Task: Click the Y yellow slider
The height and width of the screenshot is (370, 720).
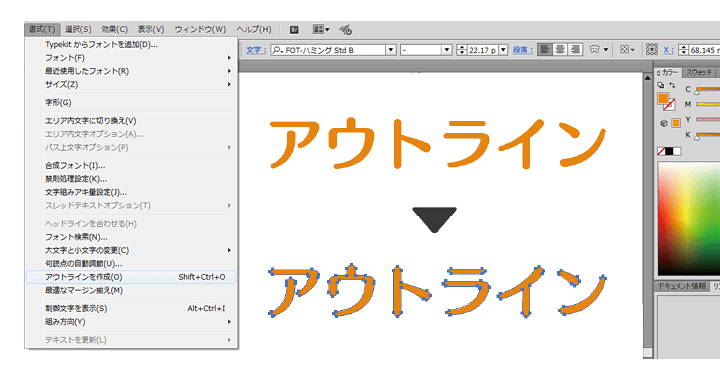Action: pos(708,119)
